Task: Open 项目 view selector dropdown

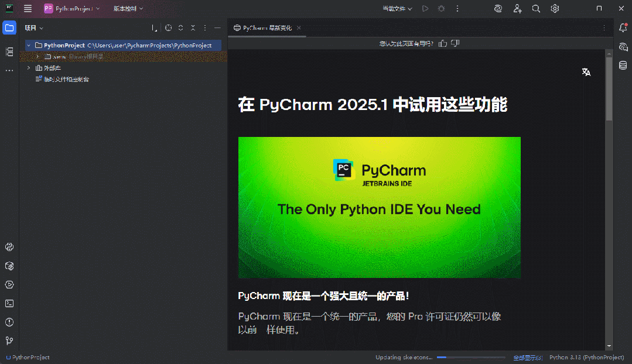Action: pos(34,28)
